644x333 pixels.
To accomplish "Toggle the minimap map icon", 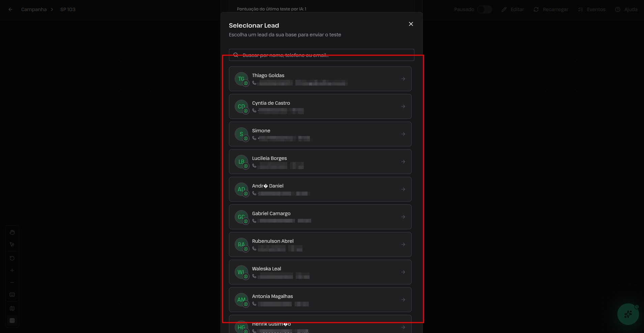I will click(12, 308).
